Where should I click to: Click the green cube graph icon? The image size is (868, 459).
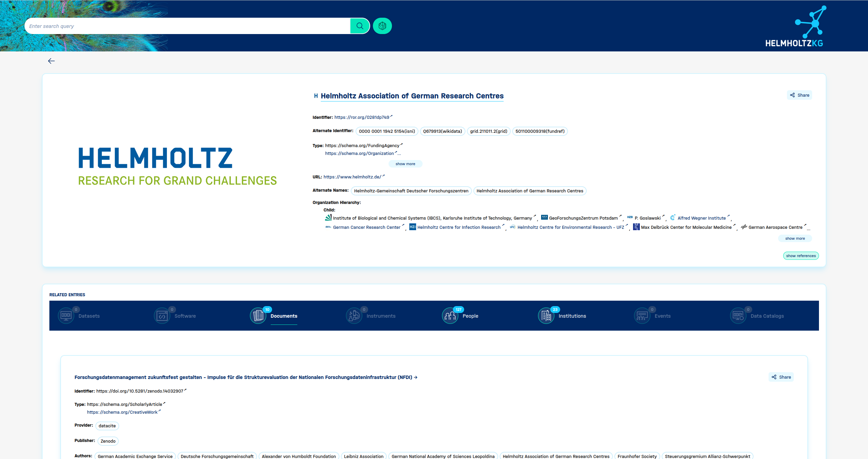tap(382, 26)
